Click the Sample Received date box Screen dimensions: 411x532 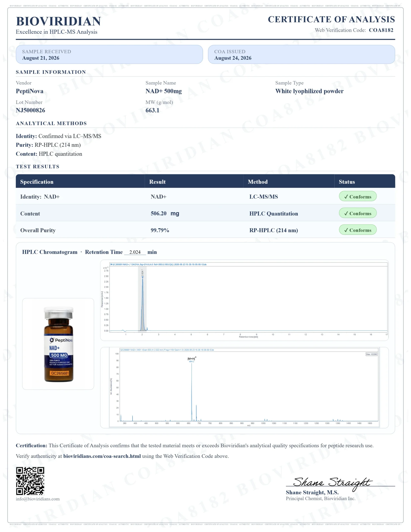[109, 54]
